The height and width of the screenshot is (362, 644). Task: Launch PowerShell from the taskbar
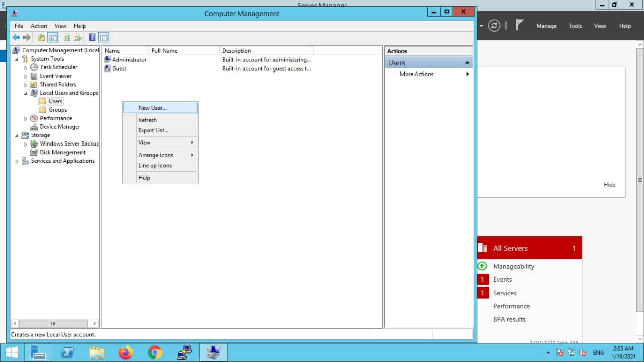click(x=68, y=353)
